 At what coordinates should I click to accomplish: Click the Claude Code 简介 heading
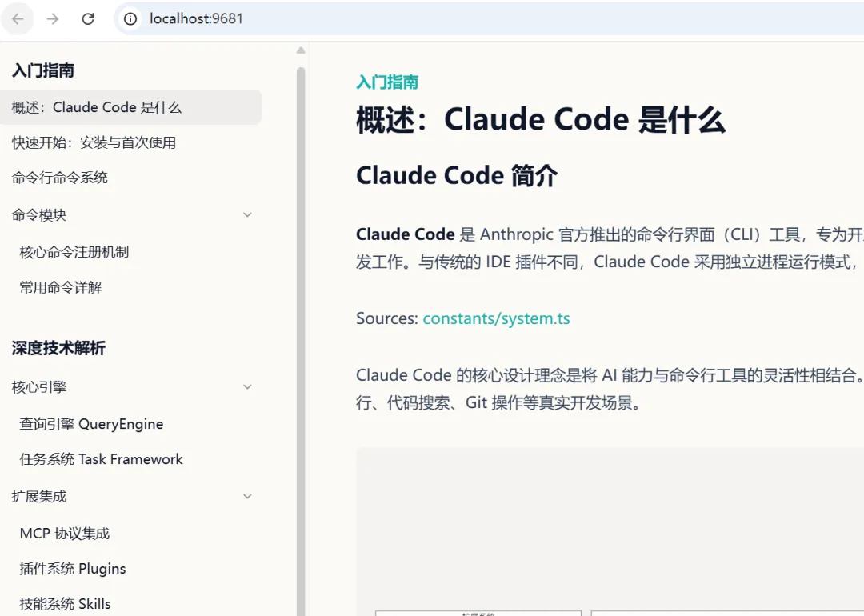(x=457, y=176)
